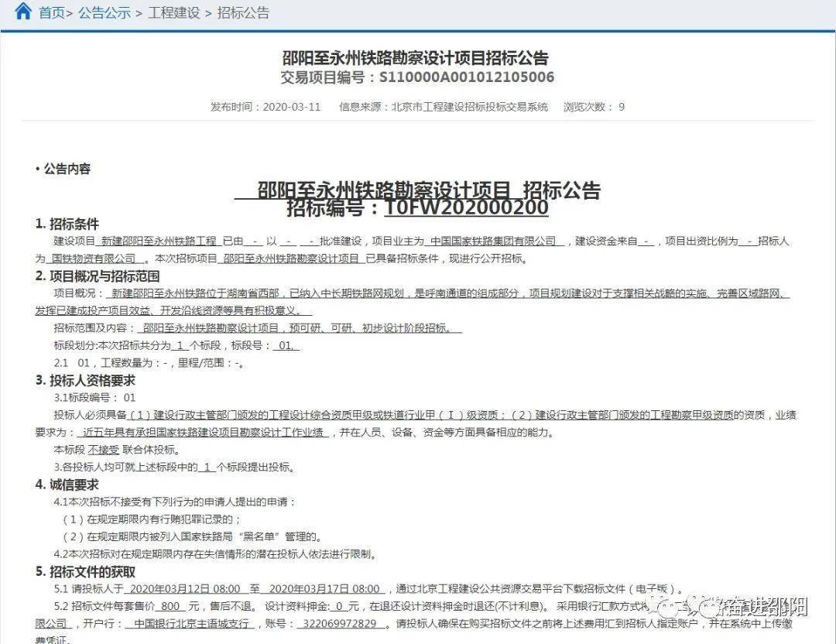Open 招标公告 breadcrumb item
836x644 pixels.
point(243,12)
